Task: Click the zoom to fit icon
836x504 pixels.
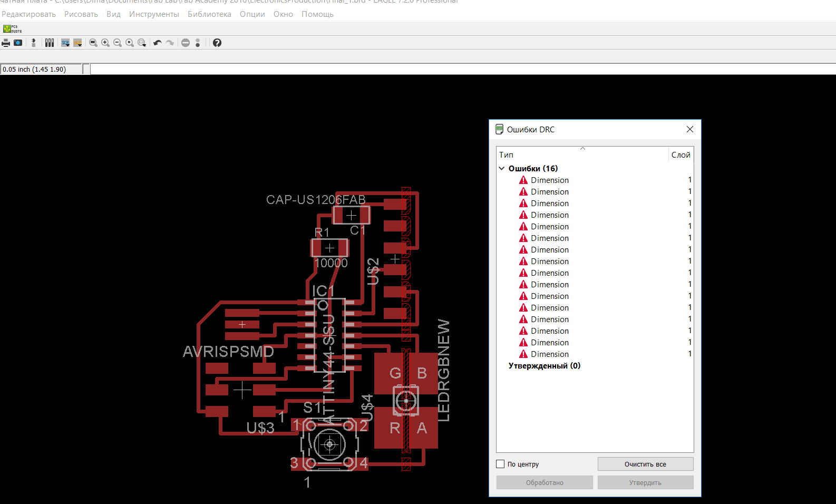Action: click(93, 43)
